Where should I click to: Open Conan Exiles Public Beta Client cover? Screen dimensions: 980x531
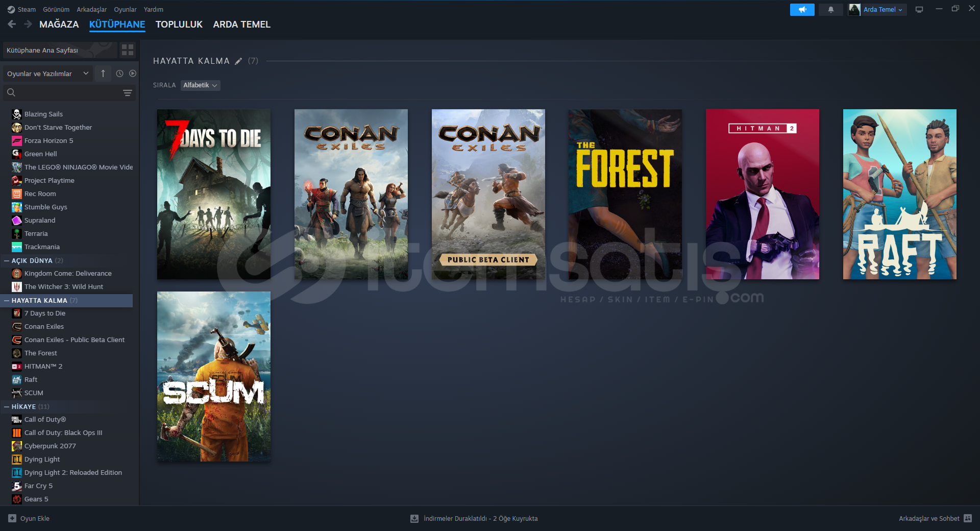(x=488, y=194)
